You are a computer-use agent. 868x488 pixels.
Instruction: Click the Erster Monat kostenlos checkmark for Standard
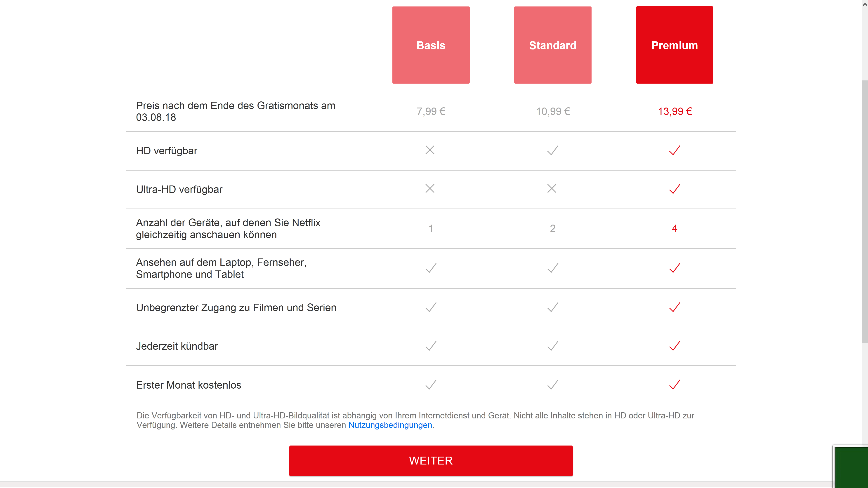553,384
